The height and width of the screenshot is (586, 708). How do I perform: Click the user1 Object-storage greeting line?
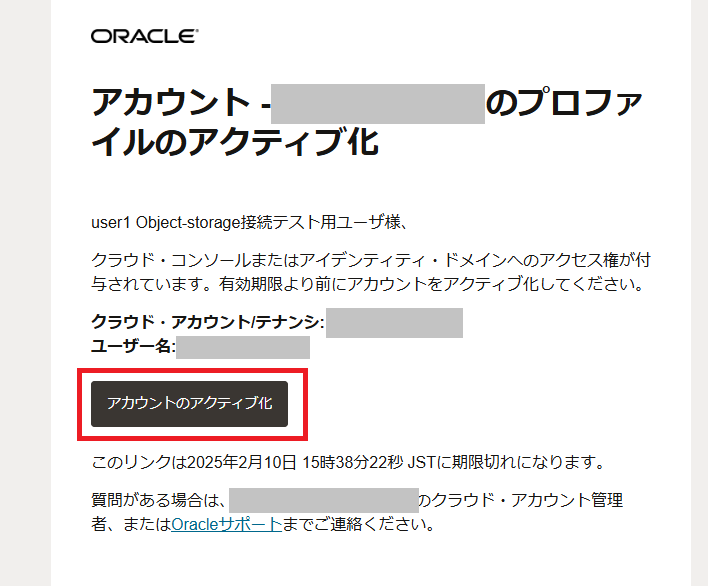pos(250,222)
